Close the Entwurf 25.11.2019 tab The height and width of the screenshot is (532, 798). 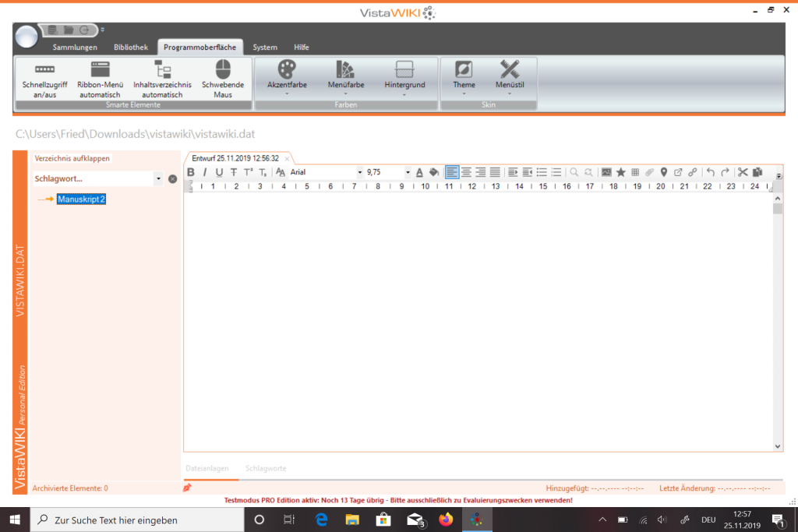pyautogui.click(x=287, y=159)
